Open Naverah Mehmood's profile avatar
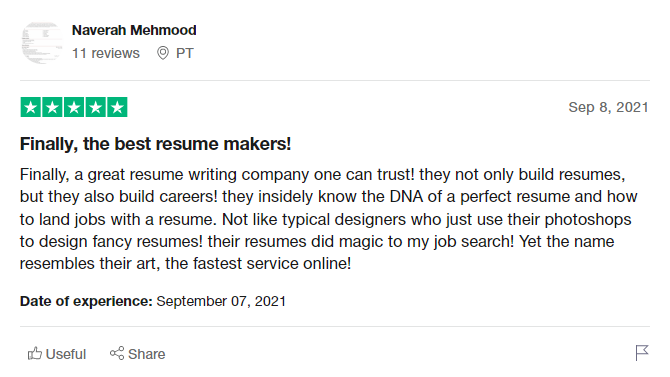The width and height of the screenshot is (670, 377). point(42,43)
